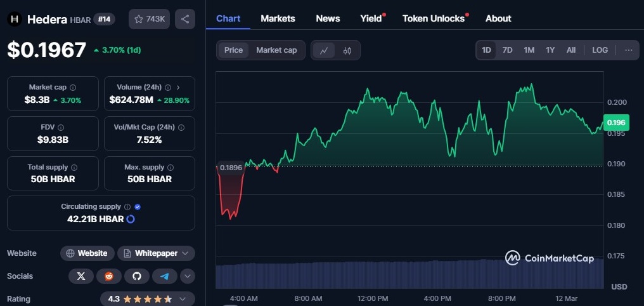Show Total supply info tooltip icon
644x306 pixels.
click(74, 168)
